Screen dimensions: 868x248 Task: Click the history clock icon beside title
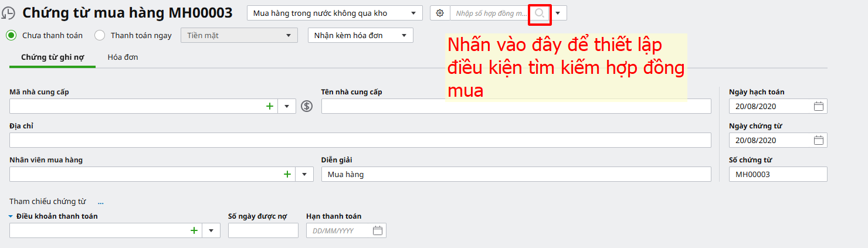pyautogui.click(x=9, y=13)
